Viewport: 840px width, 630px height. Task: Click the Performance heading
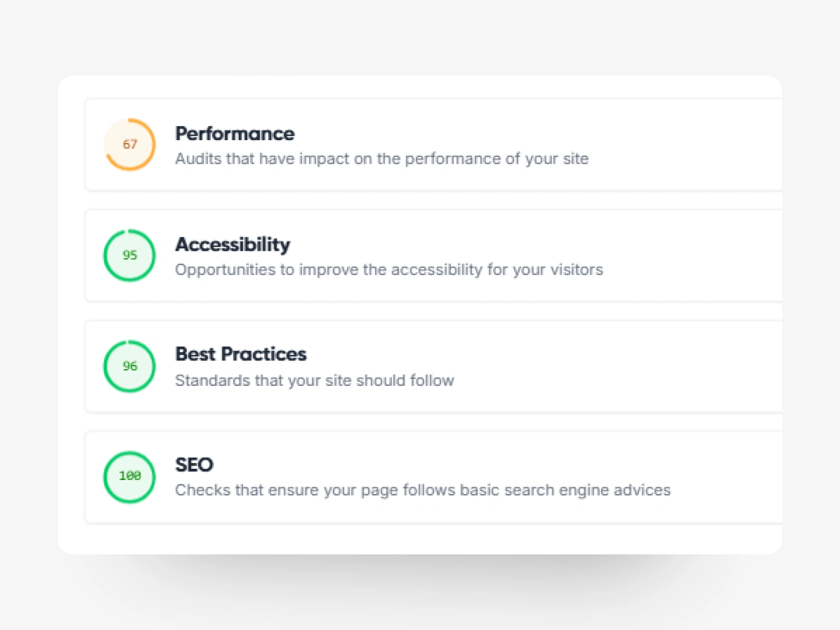(235, 133)
